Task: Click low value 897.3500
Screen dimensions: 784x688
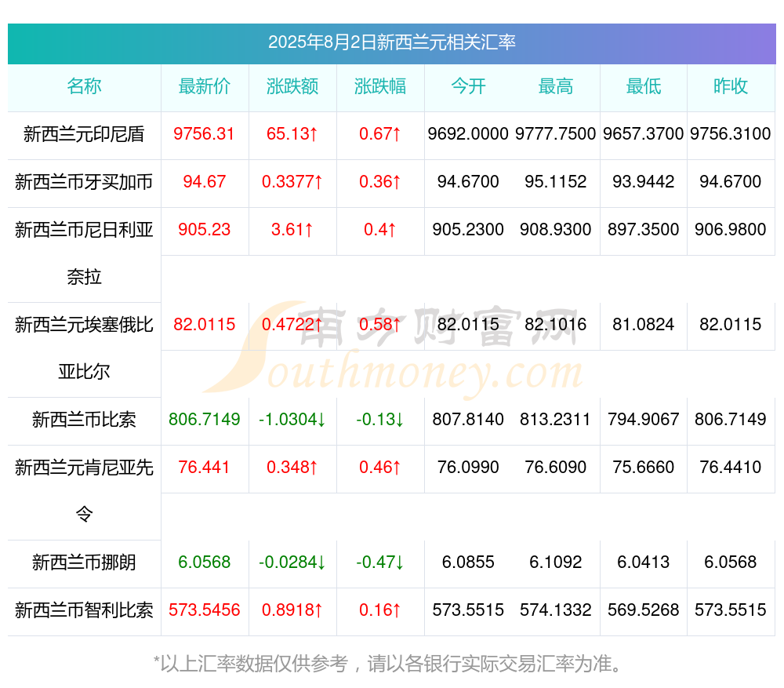Action: [644, 229]
